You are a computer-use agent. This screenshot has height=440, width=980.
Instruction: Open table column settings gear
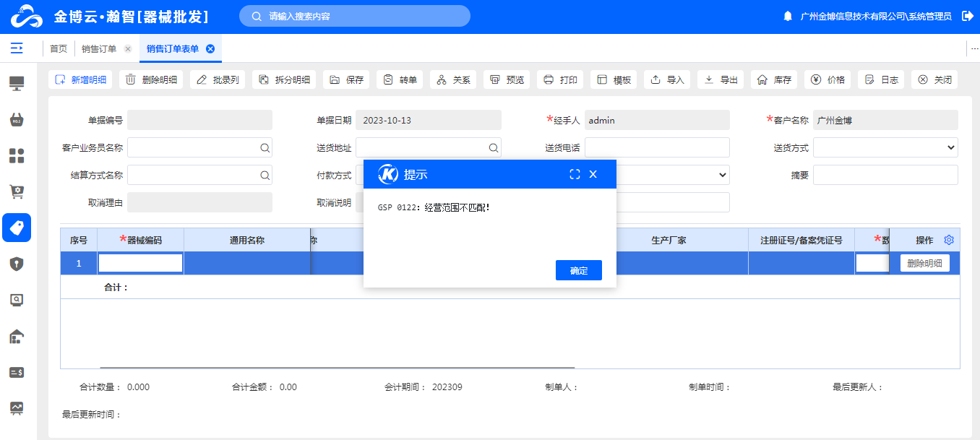coord(950,240)
